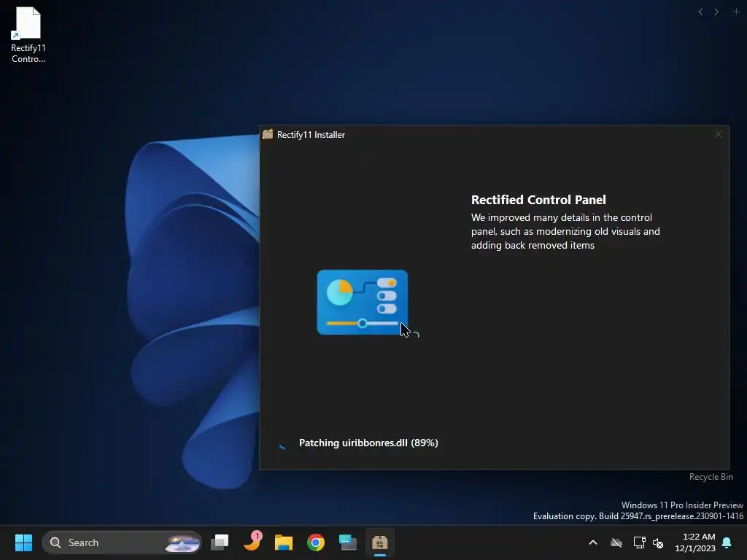Click the Recycle Bin desktop label
This screenshot has height=560, width=747.
(711, 477)
